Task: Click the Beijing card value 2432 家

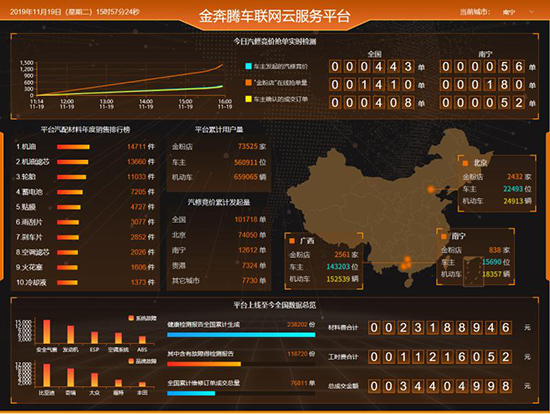Action: (519, 177)
